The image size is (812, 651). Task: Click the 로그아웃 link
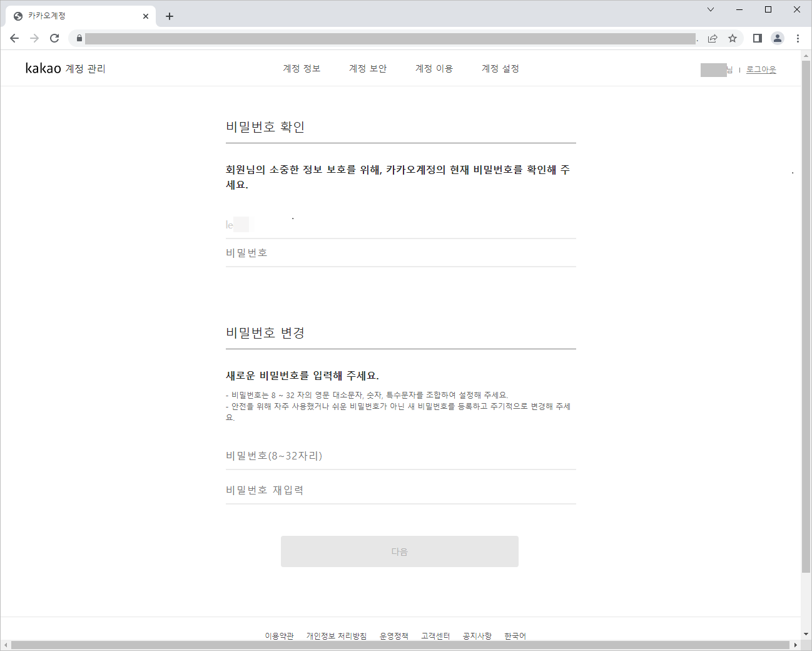click(x=761, y=69)
